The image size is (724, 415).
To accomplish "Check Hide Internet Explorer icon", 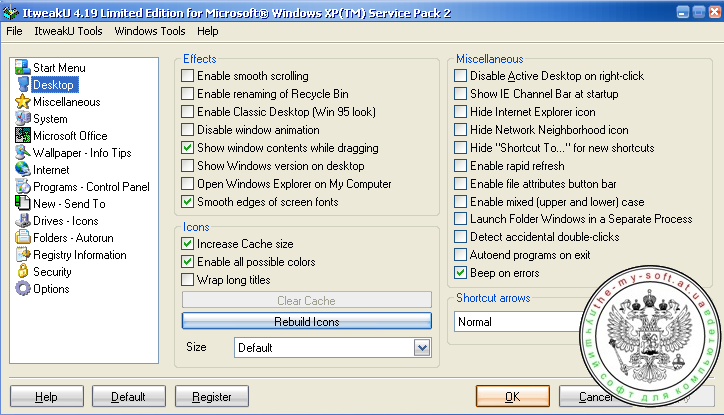I will (460, 112).
